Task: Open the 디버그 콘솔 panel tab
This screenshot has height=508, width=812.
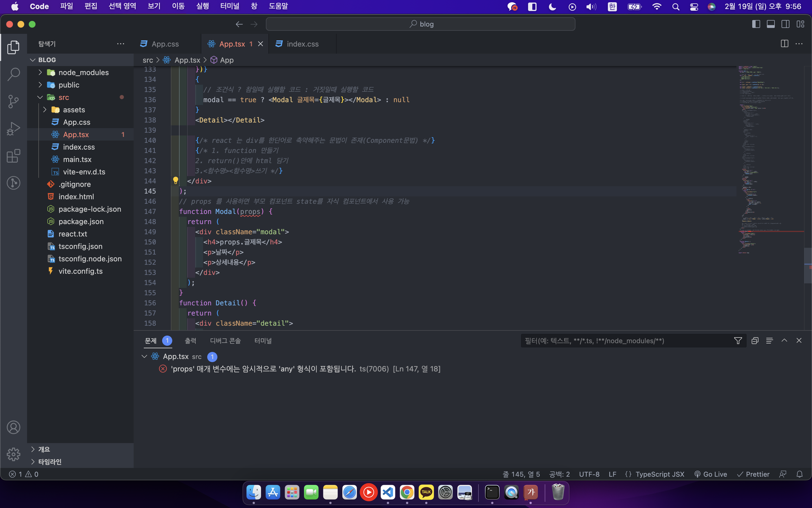Action: [x=225, y=341]
